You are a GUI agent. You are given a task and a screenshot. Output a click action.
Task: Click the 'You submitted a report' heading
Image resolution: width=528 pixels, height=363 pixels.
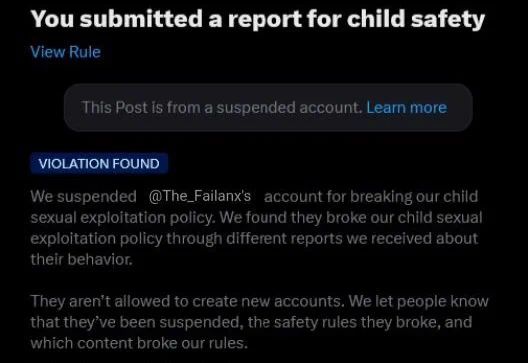click(x=258, y=19)
